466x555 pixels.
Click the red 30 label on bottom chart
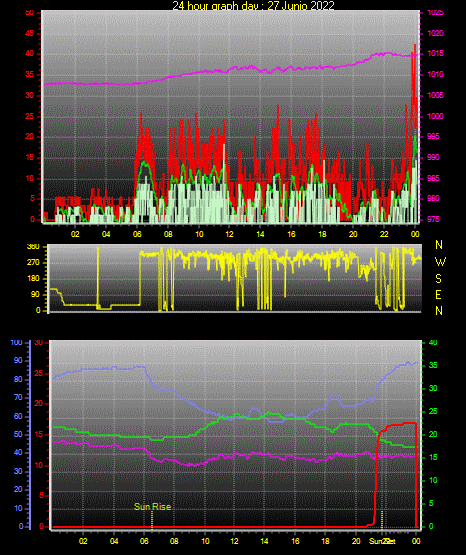[x=39, y=343]
